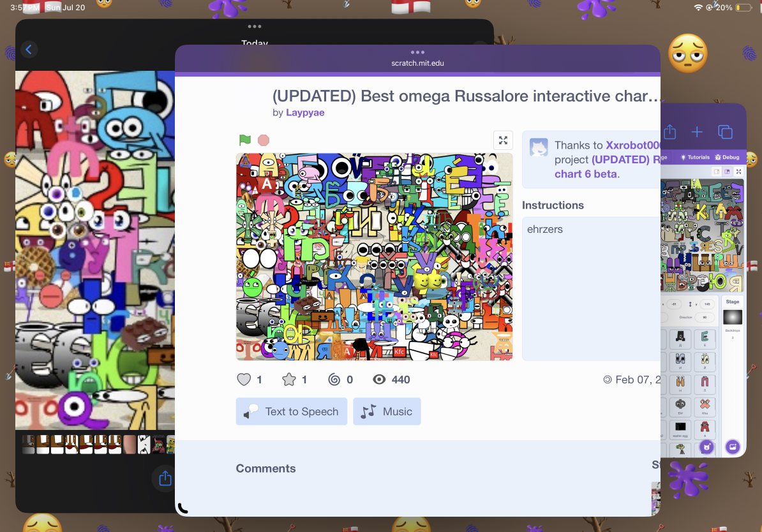
Task: Select the easter egg sprite
Action: pos(680,429)
